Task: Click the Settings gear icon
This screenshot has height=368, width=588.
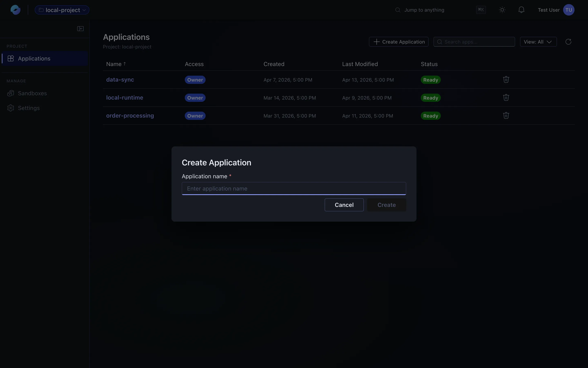Action: coord(10,108)
